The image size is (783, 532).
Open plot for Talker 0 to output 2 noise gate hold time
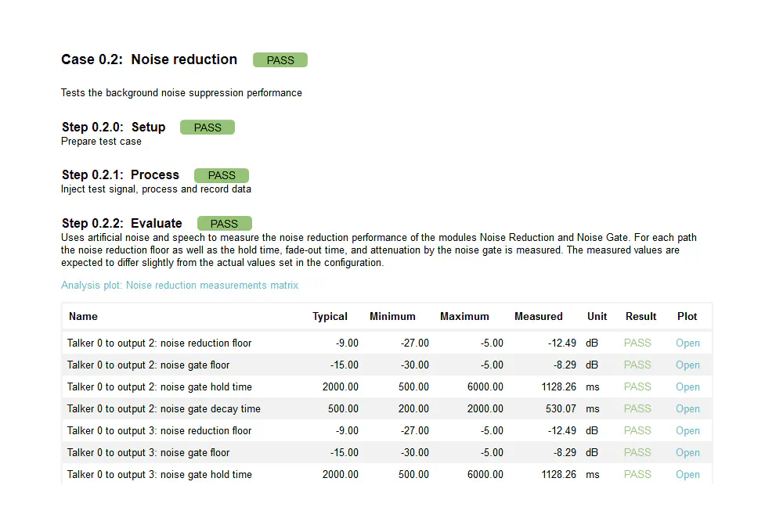pos(687,386)
